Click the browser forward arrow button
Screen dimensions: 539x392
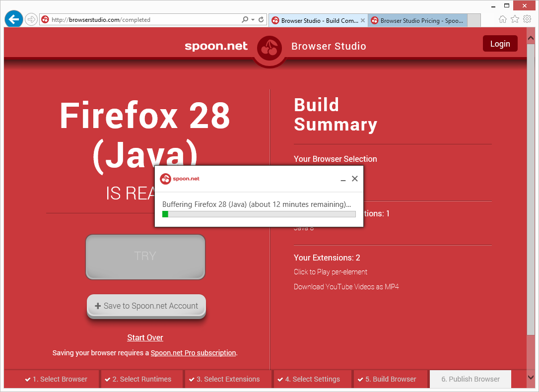(x=31, y=19)
